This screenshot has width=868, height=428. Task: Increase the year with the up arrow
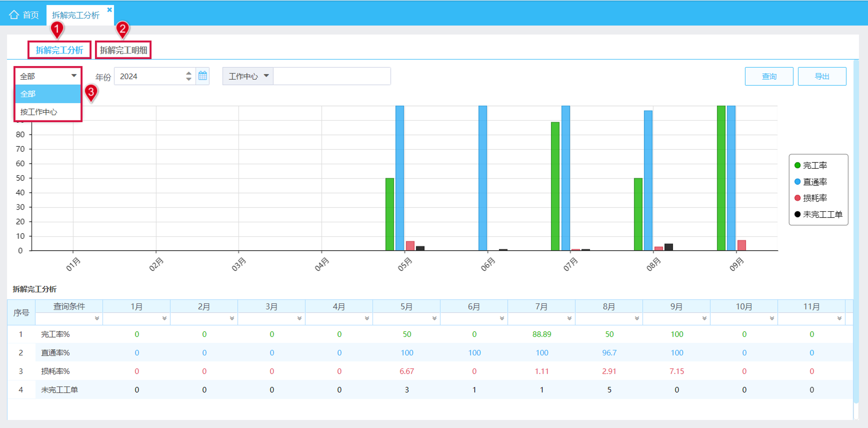click(189, 73)
